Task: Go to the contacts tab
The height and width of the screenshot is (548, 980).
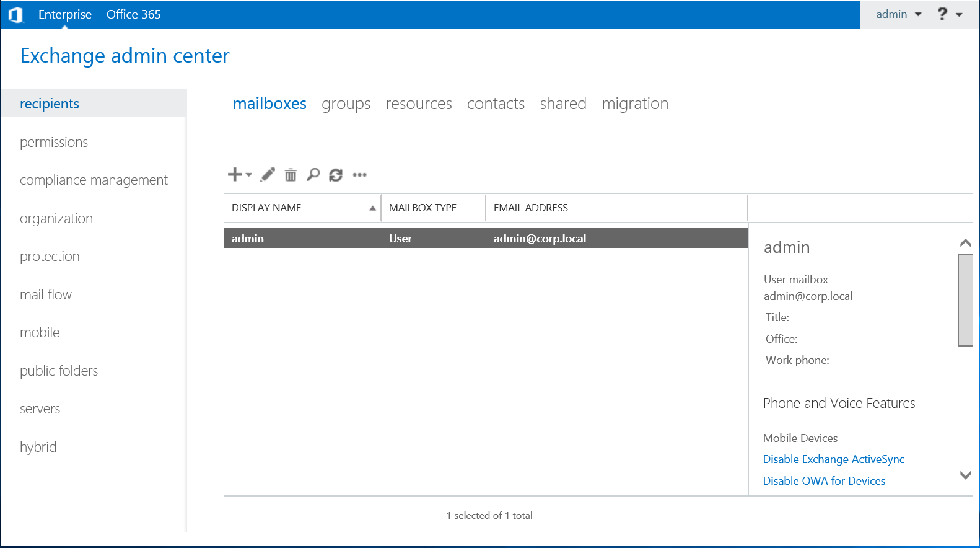Action: click(x=496, y=104)
